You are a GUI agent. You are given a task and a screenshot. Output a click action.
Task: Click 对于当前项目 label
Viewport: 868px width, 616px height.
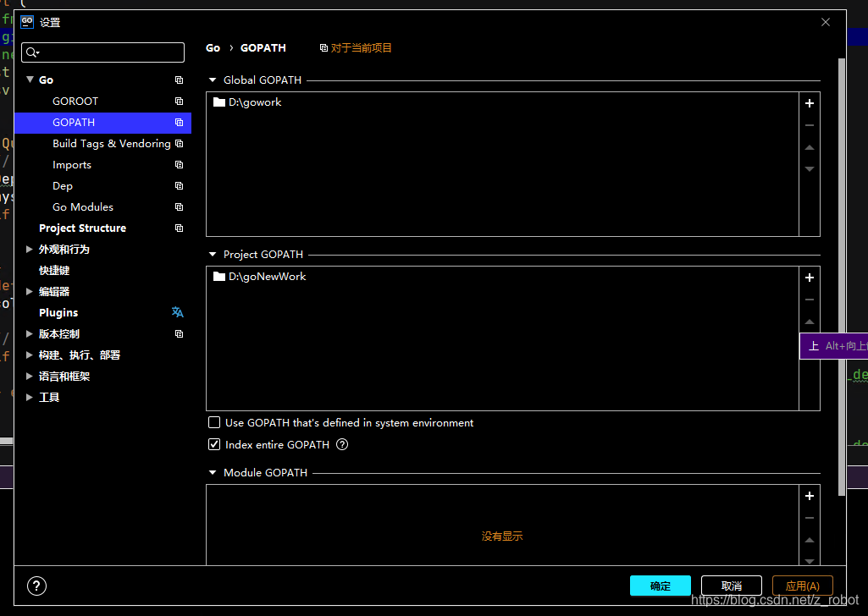(361, 48)
